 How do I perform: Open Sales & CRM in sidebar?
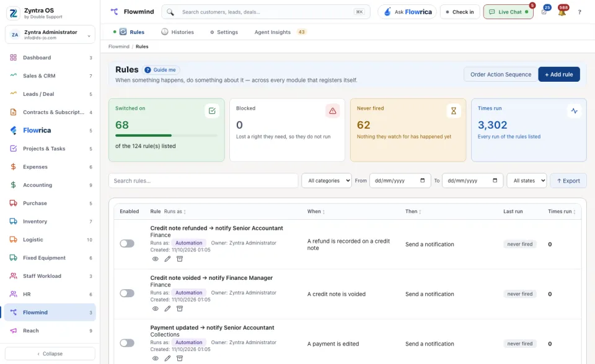[x=50, y=76]
